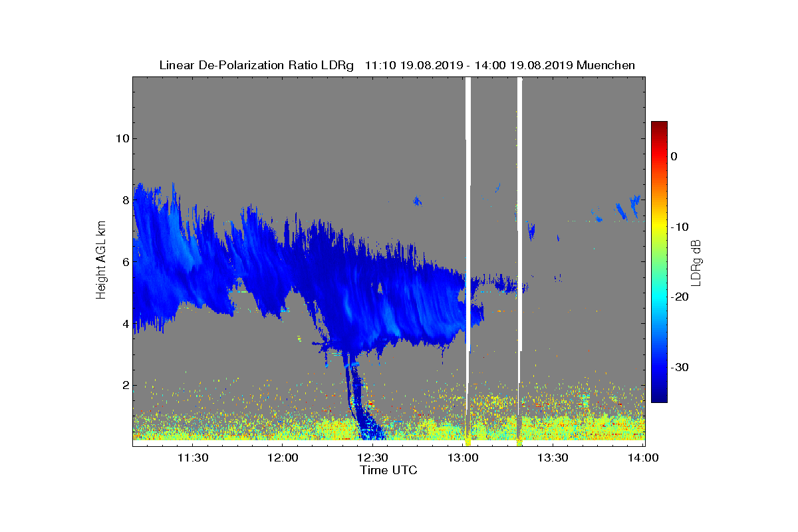Click 'Muenchen' in the plot title
Screen dimensions: 798x532
point(606,65)
